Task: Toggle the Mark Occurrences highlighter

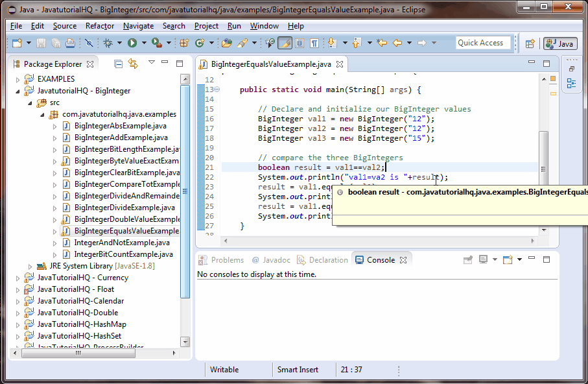Action: click(285, 42)
